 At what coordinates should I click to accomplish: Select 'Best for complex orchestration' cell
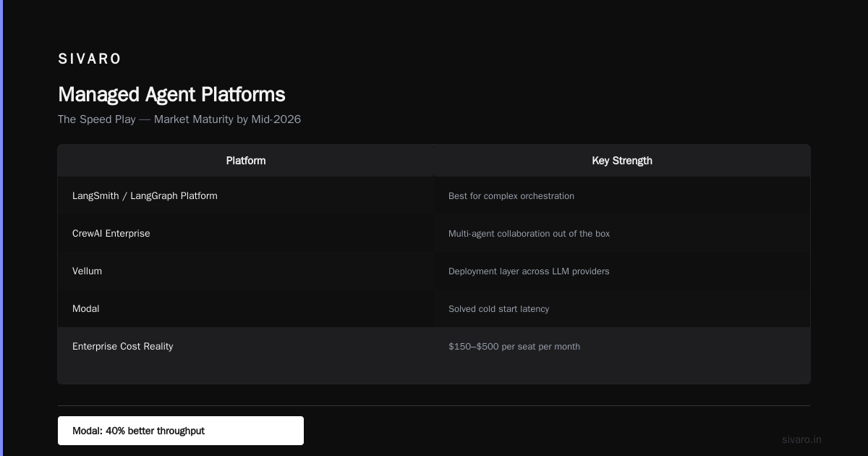[x=622, y=195]
